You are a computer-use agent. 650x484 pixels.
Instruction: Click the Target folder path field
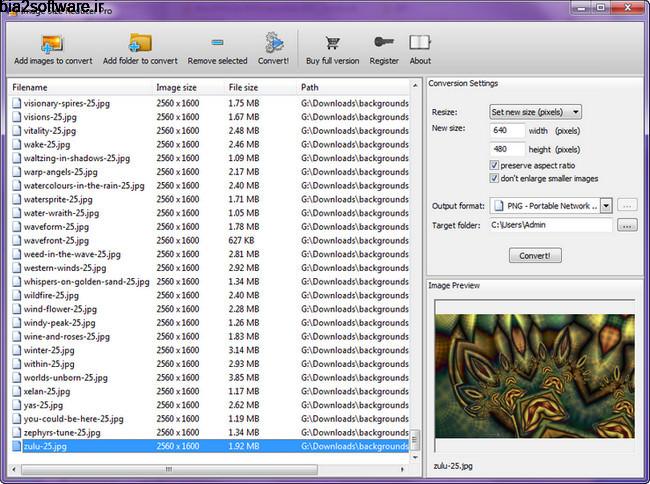(x=551, y=225)
